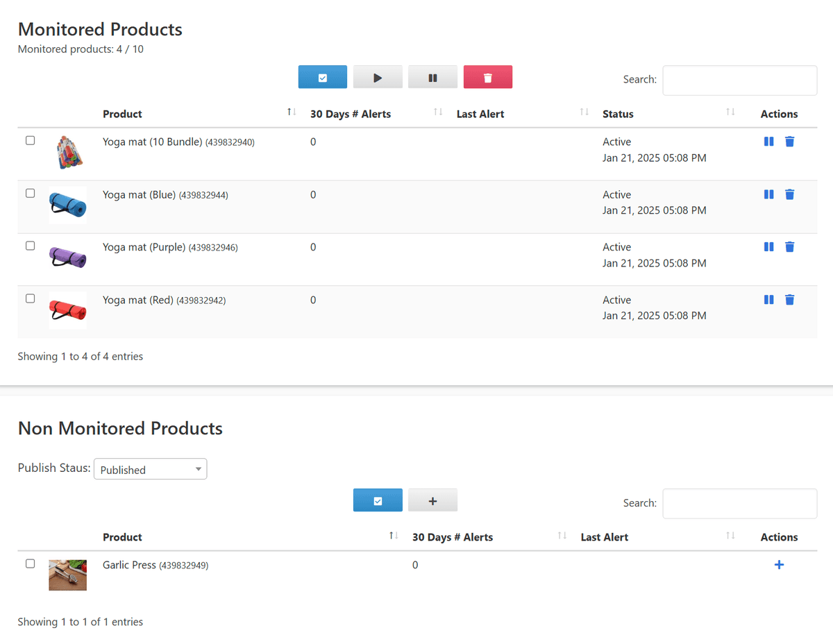Check the Garlic Press row checkbox
This screenshot has height=644, width=833.
click(x=30, y=563)
